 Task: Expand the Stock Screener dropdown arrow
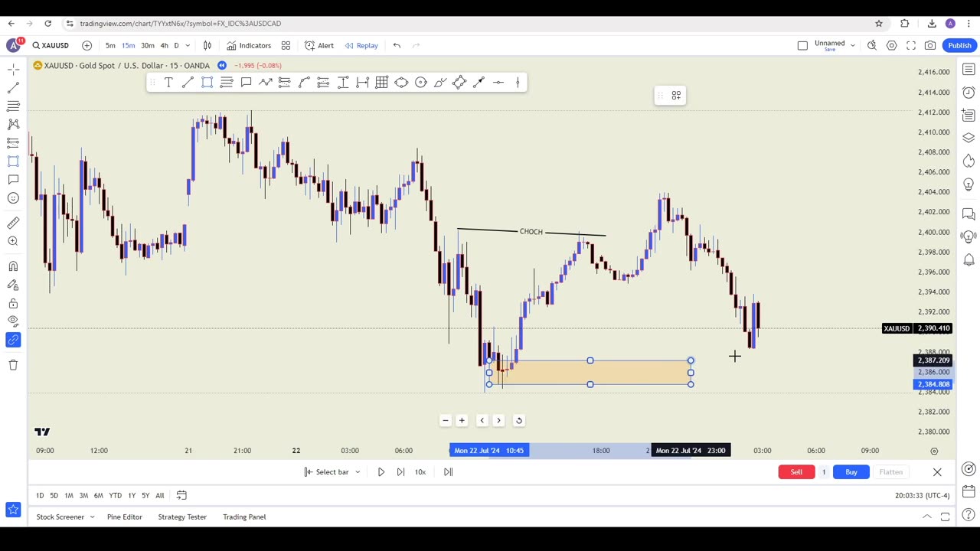92,517
